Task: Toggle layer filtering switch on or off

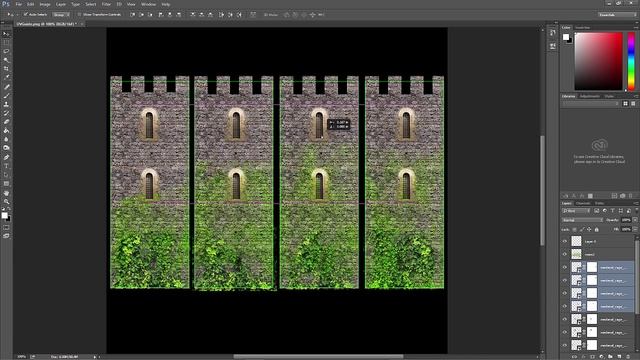Action: (x=636, y=211)
